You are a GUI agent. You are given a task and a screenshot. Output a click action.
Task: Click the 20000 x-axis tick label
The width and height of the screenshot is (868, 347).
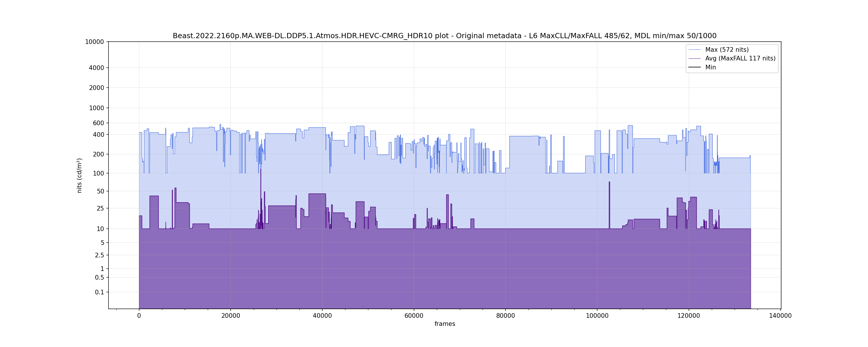(x=231, y=316)
